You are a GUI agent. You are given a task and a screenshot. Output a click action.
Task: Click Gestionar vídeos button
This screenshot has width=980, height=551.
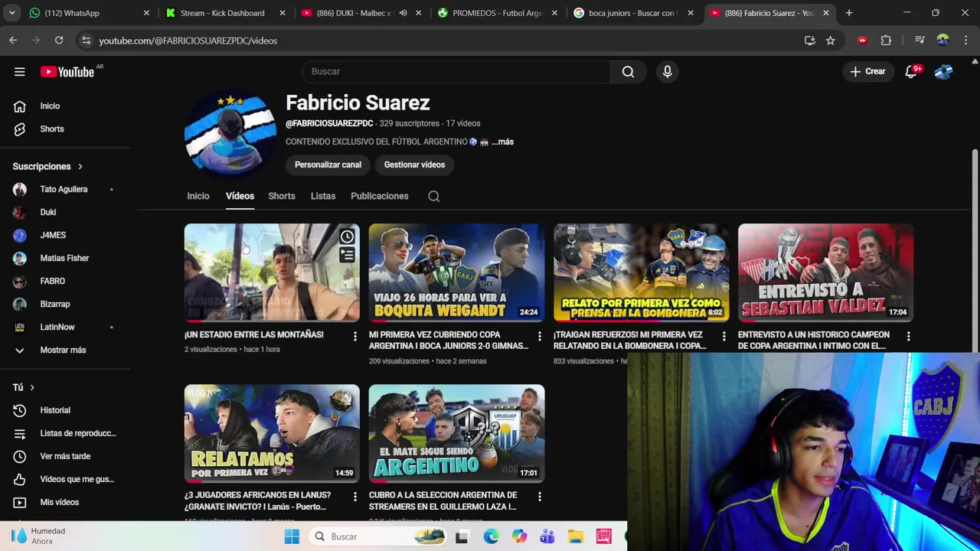tap(414, 165)
